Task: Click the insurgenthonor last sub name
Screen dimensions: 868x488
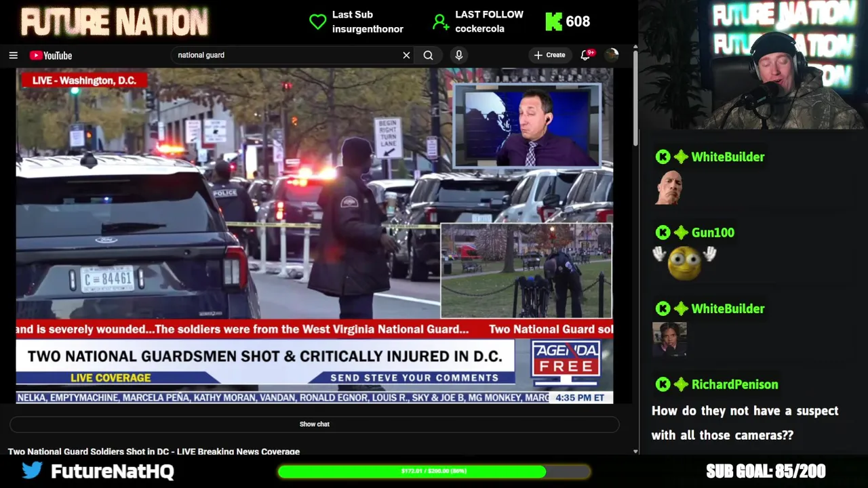Action: [x=368, y=29]
